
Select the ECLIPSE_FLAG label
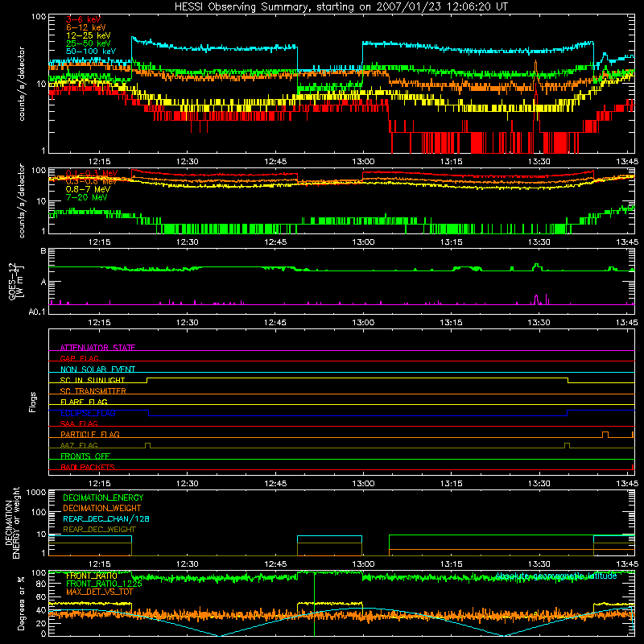tap(88, 413)
